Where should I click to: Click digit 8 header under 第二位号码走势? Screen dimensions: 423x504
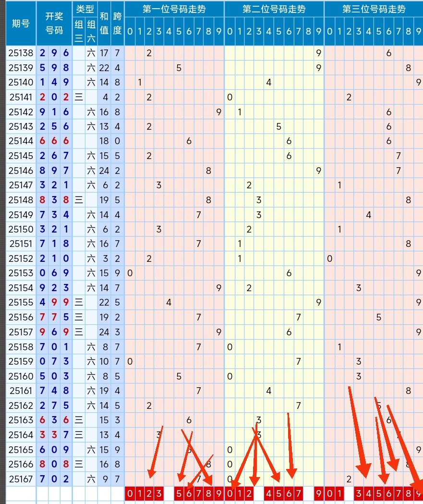click(308, 32)
